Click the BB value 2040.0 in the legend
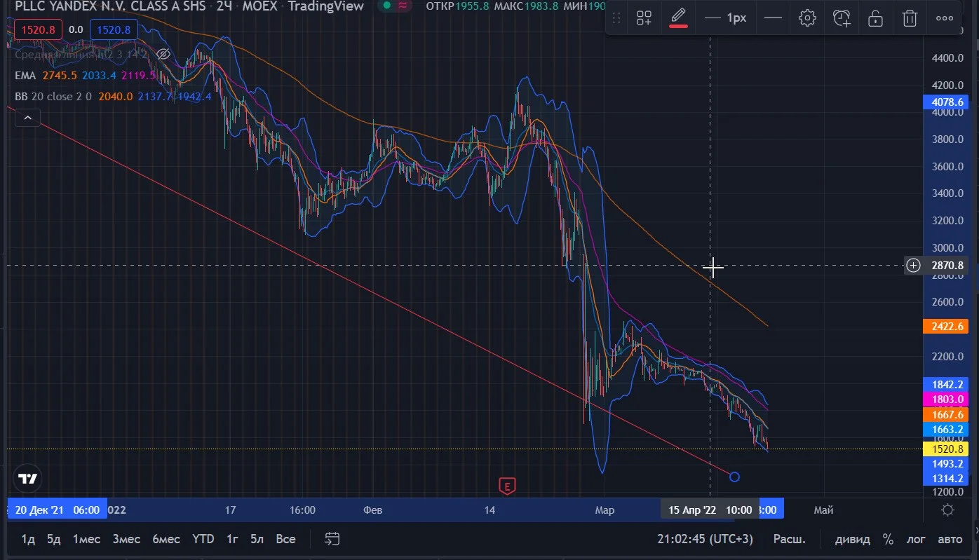Viewport: 979px width, 560px height. 116,96
